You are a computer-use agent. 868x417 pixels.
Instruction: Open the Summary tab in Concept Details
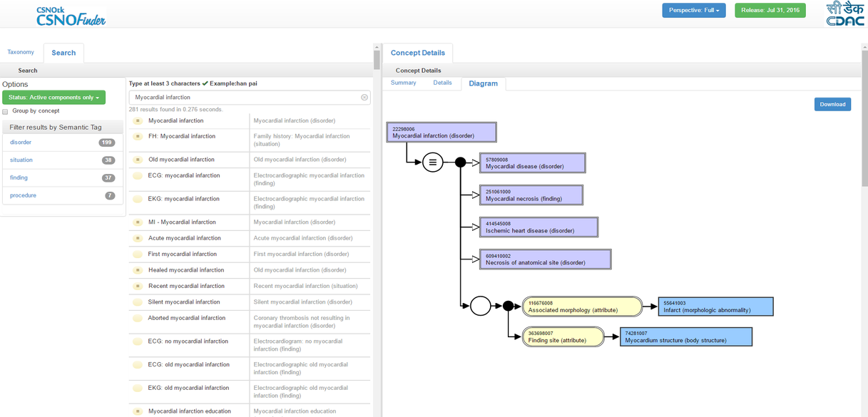(x=403, y=83)
